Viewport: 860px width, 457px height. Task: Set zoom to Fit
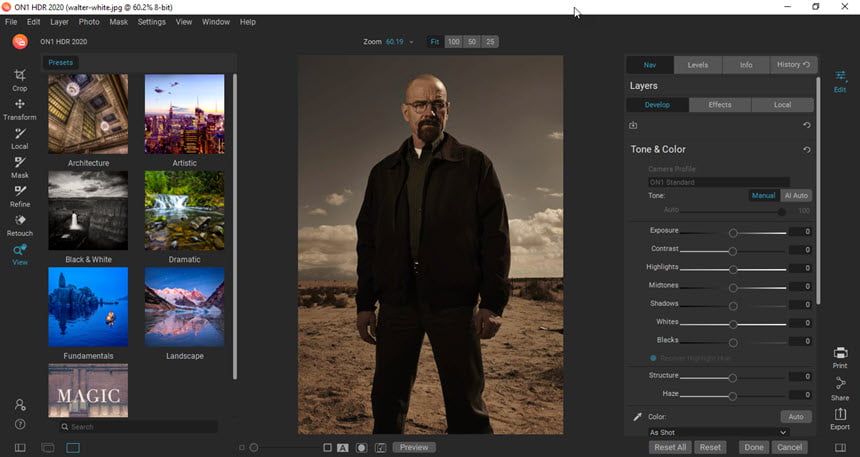pos(435,42)
